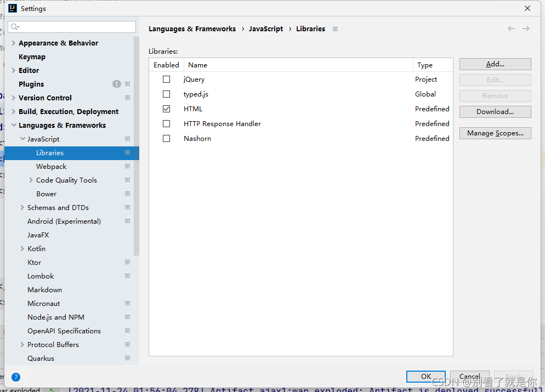Click the Manage Scopes... button

coord(495,133)
